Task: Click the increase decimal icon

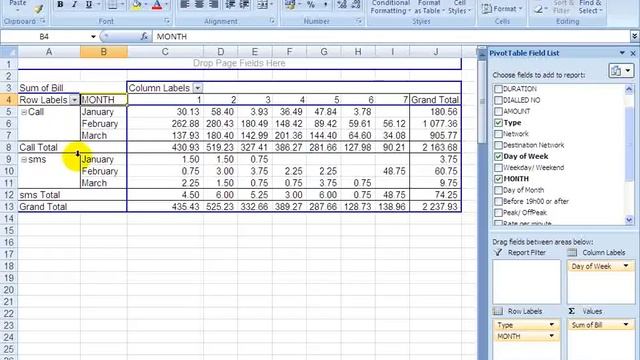Action: pos(342,4)
